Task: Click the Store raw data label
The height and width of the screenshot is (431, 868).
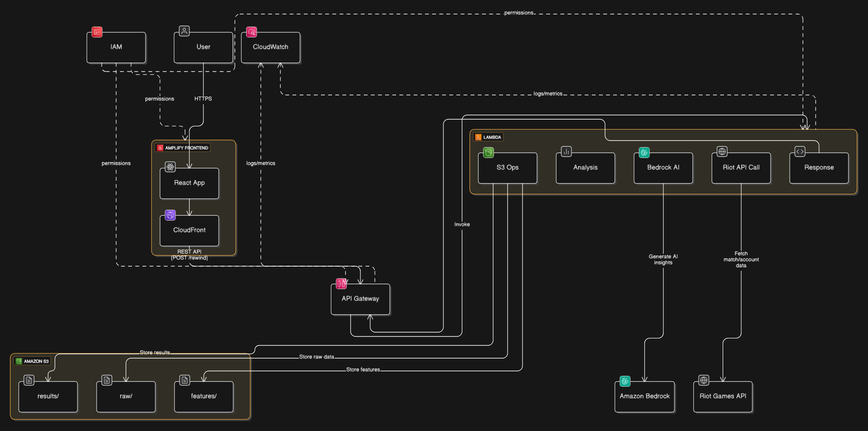Action: click(317, 356)
